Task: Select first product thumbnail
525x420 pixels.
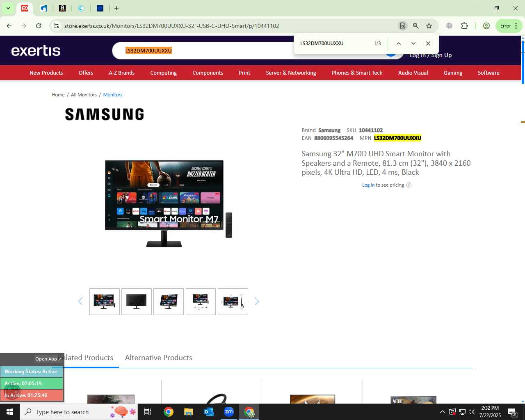Action: (105, 301)
